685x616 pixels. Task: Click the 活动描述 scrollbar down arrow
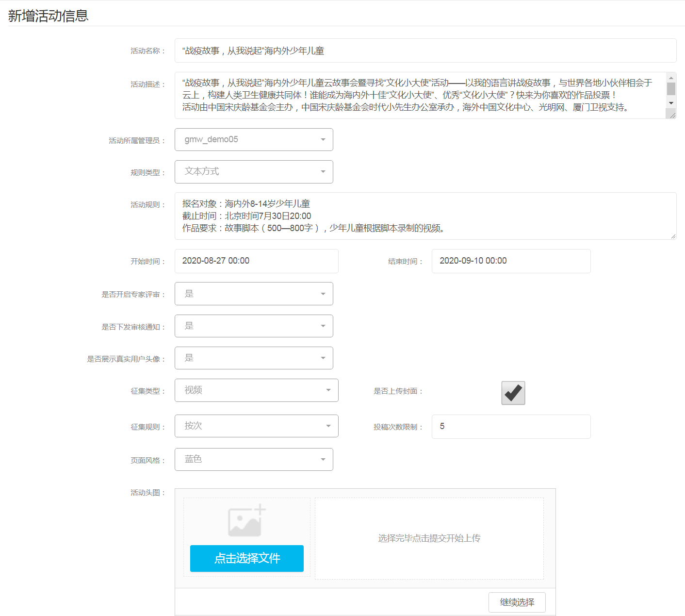point(671,103)
